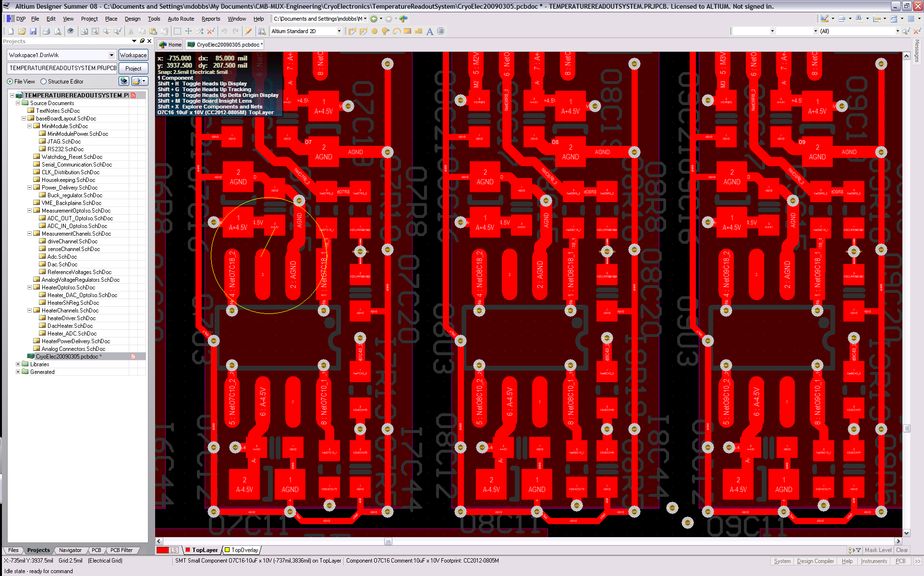Collapse the baseBoardLayout.SchDoc node
924x576 pixels.
24,118
